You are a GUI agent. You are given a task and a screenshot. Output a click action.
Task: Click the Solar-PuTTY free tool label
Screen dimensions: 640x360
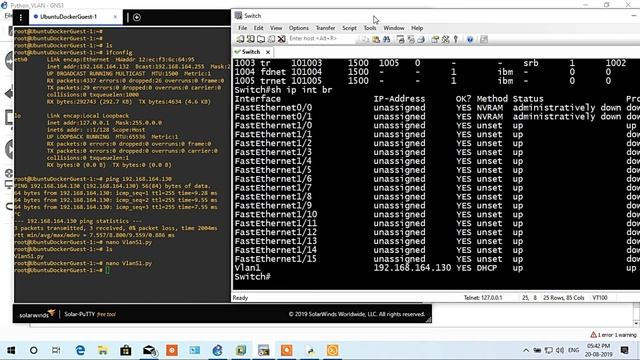click(90, 314)
